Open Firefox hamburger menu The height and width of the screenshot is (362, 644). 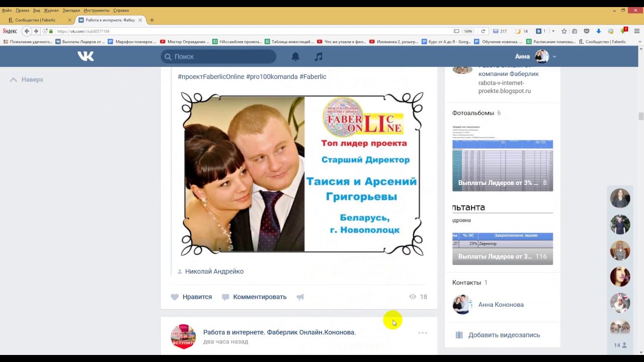[636, 31]
